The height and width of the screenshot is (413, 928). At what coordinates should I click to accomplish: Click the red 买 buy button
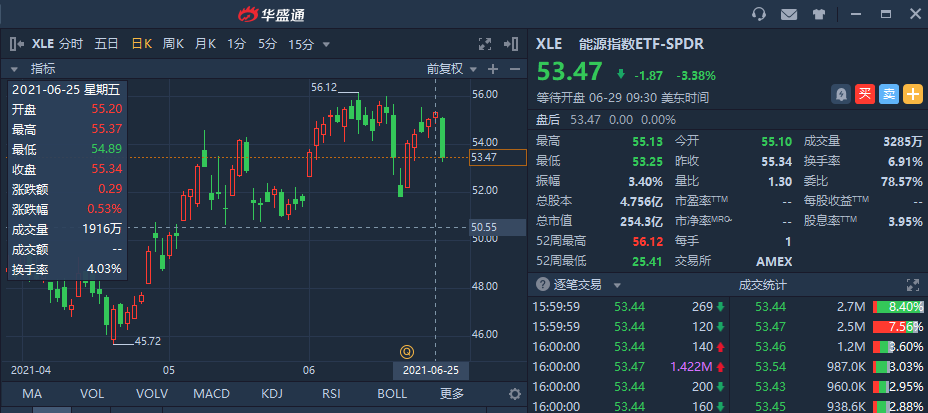click(865, 93)
